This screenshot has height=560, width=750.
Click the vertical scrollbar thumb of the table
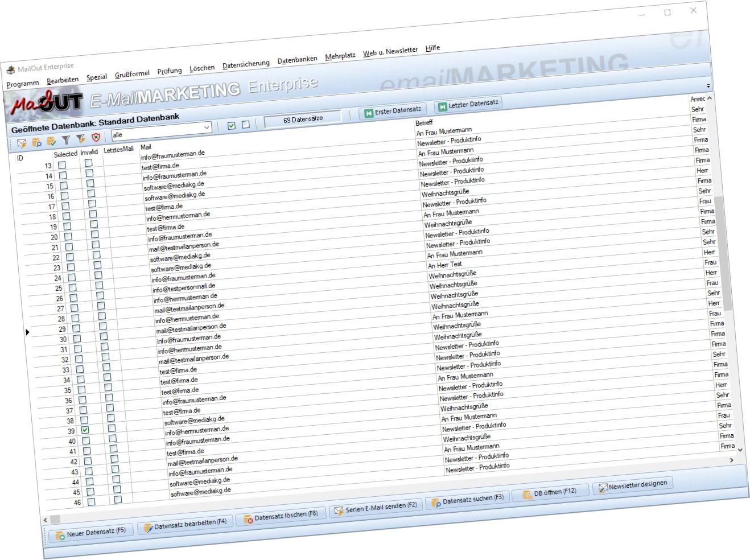point(723,253)
